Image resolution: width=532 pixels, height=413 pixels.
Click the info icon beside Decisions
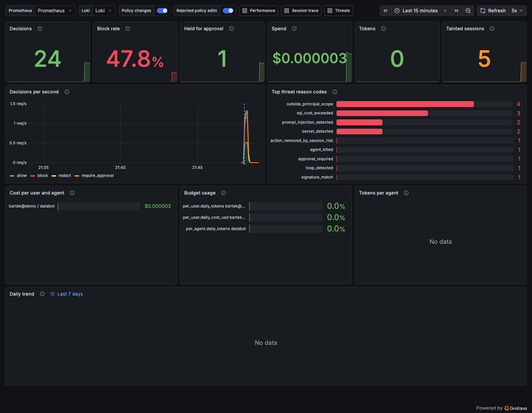(40, 29)
